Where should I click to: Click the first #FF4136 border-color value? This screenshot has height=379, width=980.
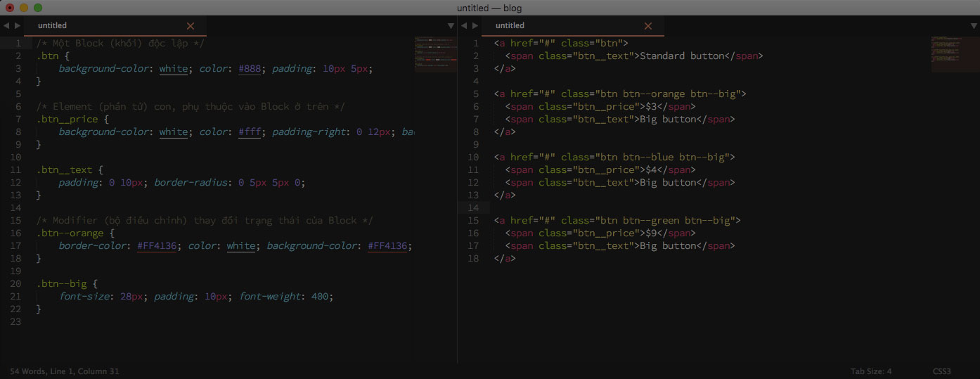(x=157, y=246)
